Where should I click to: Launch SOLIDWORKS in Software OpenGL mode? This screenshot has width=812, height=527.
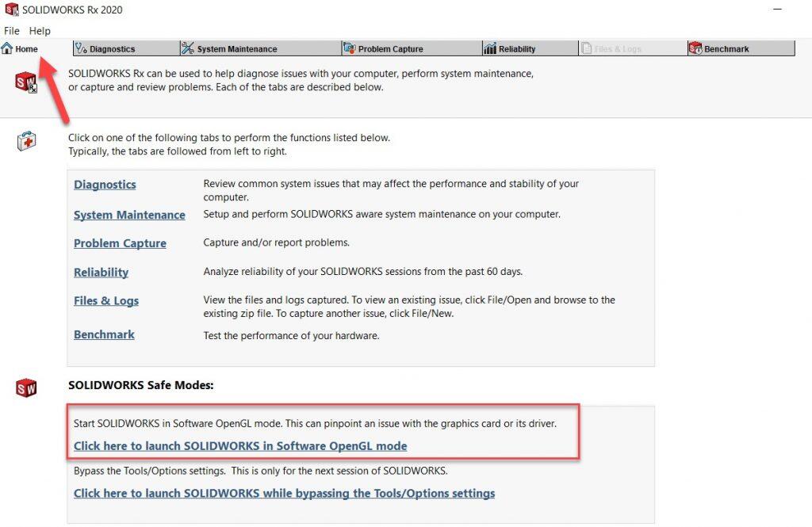click(x=240, y=445)
